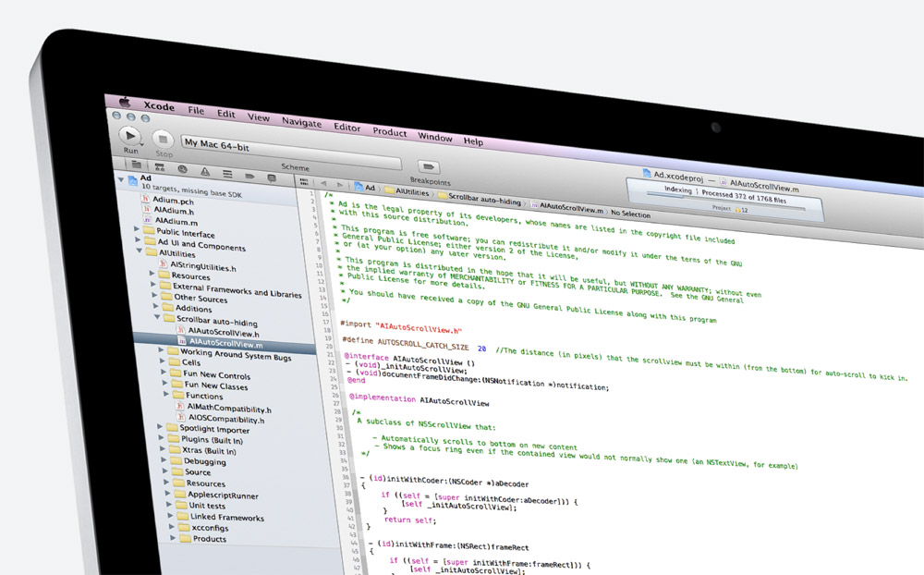Open the Issue navigator warning icon
924x575 pixels.
point(203,172)
